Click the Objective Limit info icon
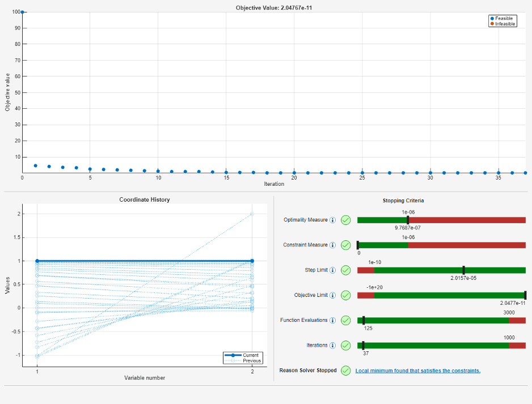 [x=333, y=295]
